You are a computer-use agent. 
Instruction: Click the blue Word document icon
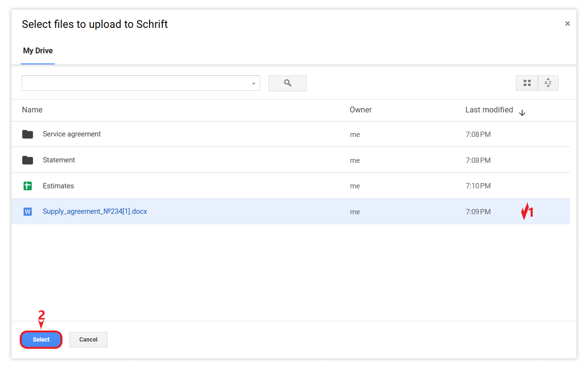[28, 212]
